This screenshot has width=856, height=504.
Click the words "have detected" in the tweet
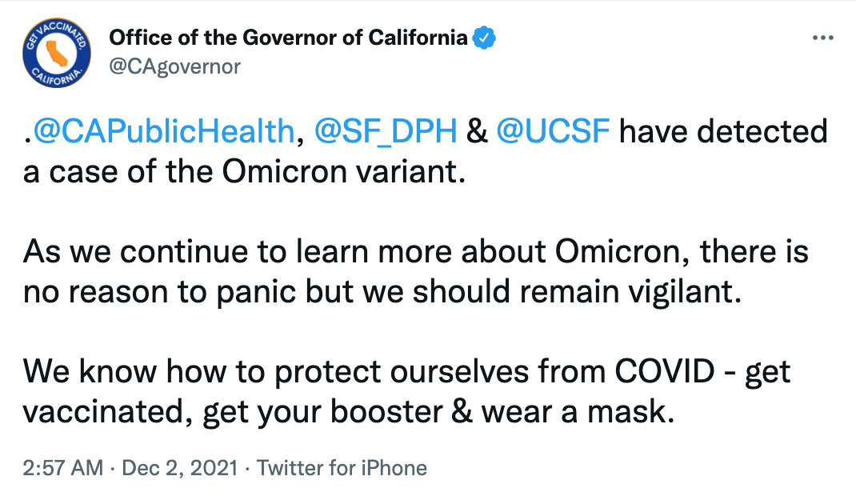coord(723,132)
